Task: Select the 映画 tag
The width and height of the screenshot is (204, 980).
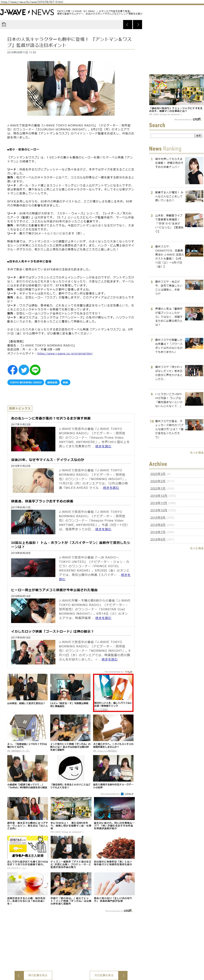Action: pyautogui.click(x=65, y=382)
